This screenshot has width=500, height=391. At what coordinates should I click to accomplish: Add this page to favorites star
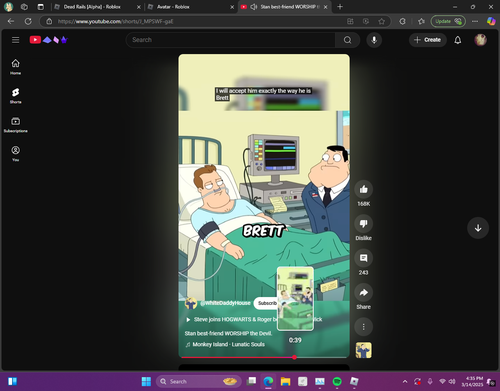pos(382,21)
